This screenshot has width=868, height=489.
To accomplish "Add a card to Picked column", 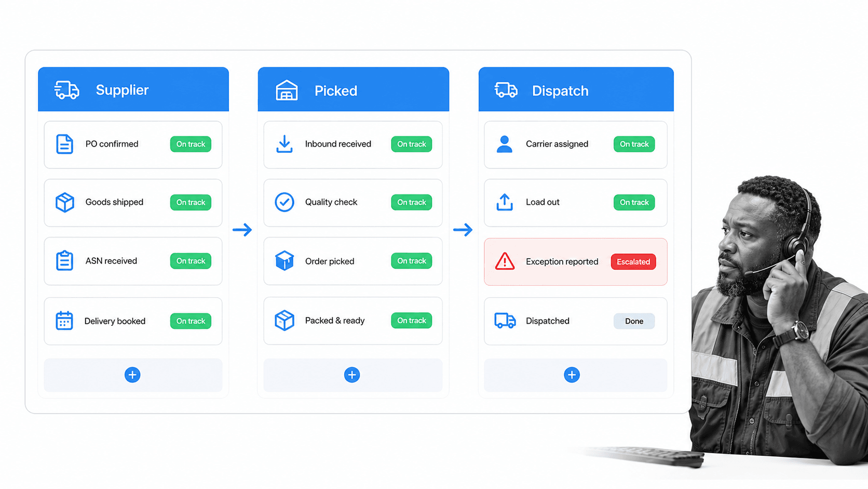I will tap(352, 375).
